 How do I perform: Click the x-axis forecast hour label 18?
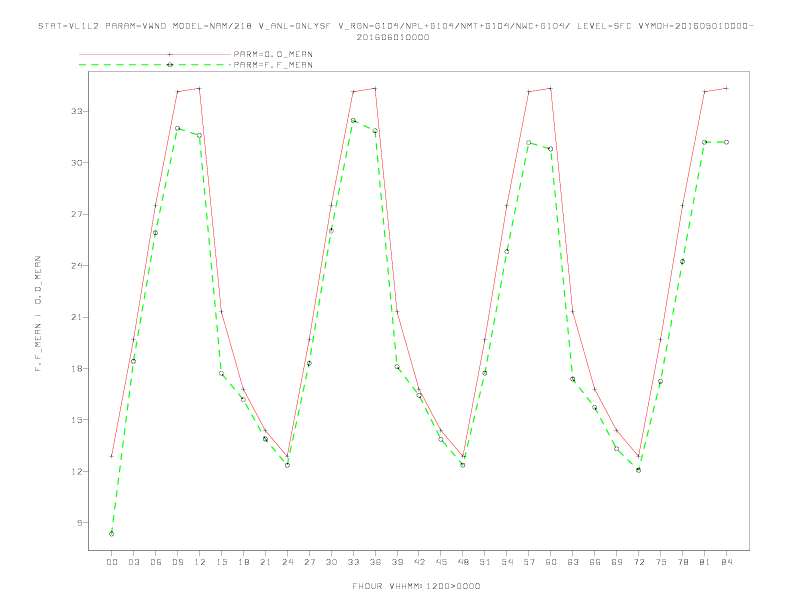pyautogui.click(x=243, y=562)
